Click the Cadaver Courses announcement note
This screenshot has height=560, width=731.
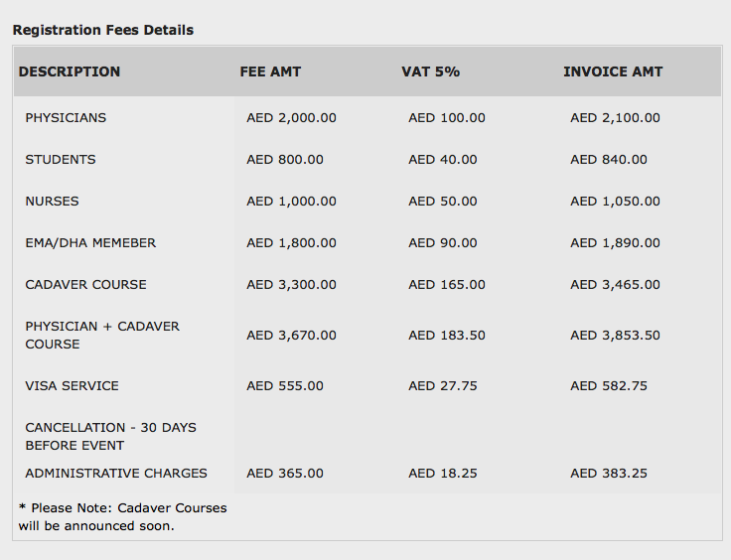tap(122, 516)
